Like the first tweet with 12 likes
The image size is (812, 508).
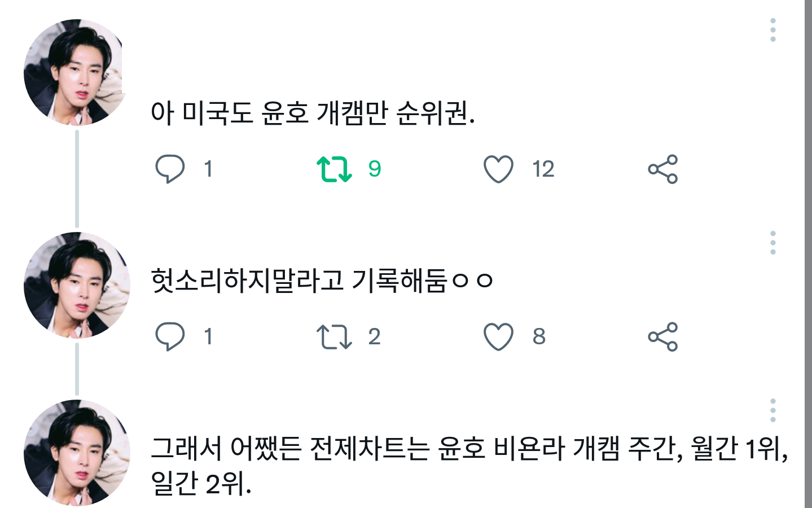pyautogui.click(x=498, y=169)
